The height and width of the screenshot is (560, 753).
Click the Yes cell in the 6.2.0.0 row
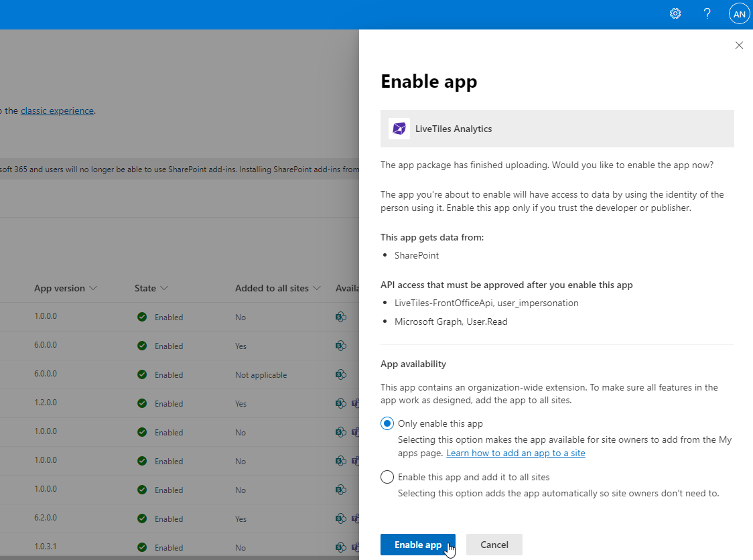click(241, 519)
